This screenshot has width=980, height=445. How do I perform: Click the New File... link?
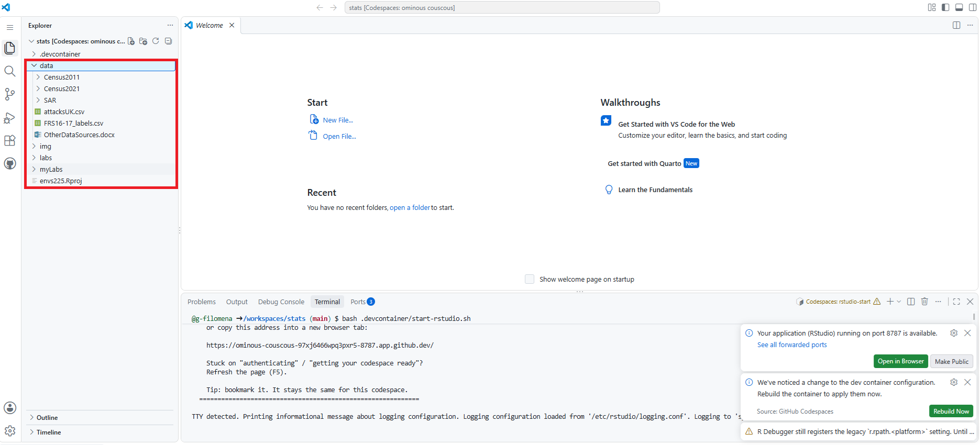(338, 120)
